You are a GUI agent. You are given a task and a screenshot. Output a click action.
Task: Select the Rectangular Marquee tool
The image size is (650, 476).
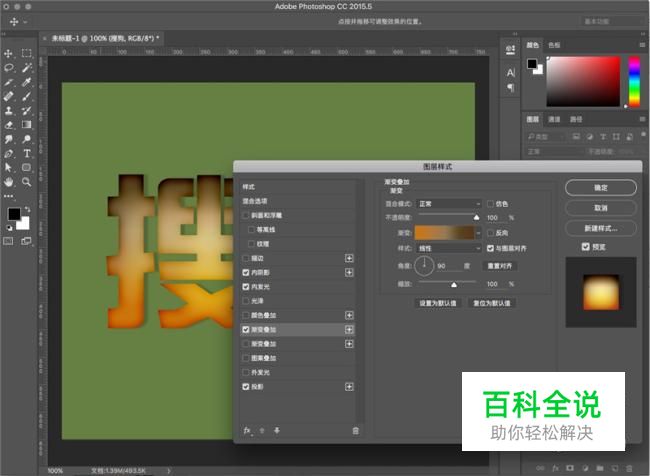[27, 53]
